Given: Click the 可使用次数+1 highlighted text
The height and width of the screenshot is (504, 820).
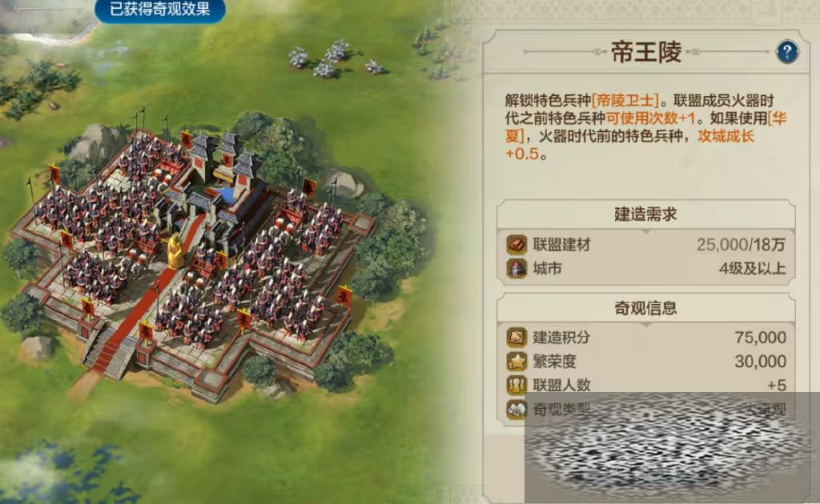Looking at the screenshot, I should (651, 118).
